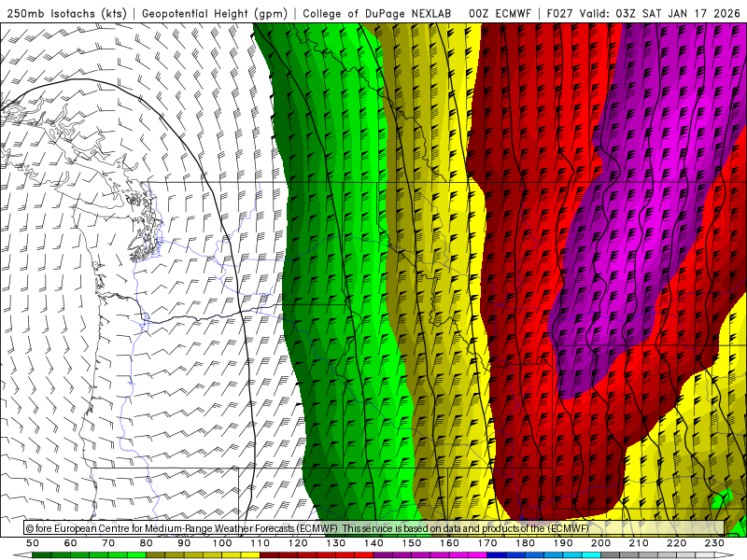The width and height of the screenshot is (747, 560).
Task: Click the 80 label on the colorbar
Action: pyautogui.click(x=147, y=543)
